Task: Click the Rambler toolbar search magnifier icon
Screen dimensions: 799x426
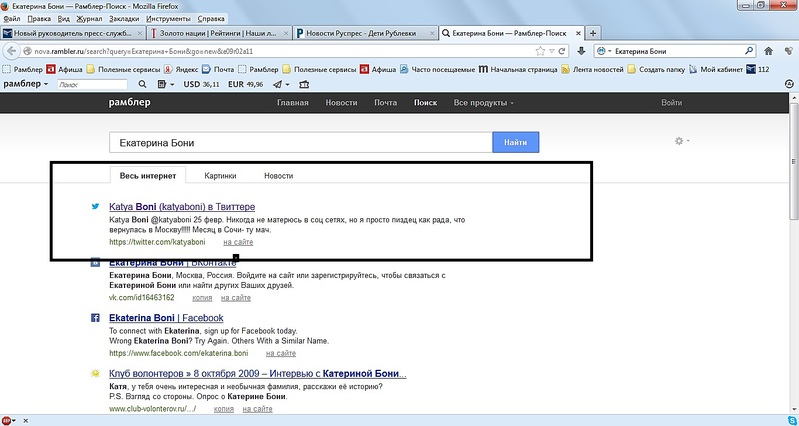Action: pos(142,85)
